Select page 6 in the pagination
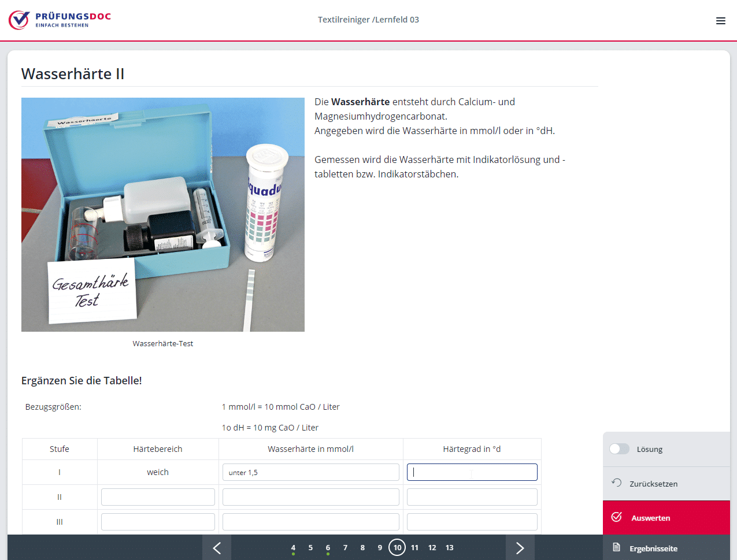The image size is (737, 560). click(328, 548)
